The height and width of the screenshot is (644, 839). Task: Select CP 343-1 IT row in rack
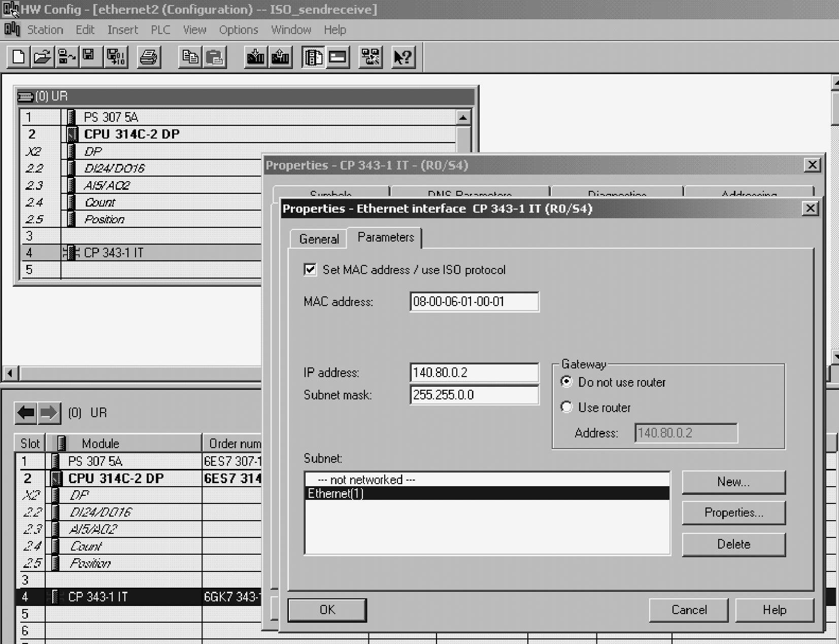[x=142, y=253]
